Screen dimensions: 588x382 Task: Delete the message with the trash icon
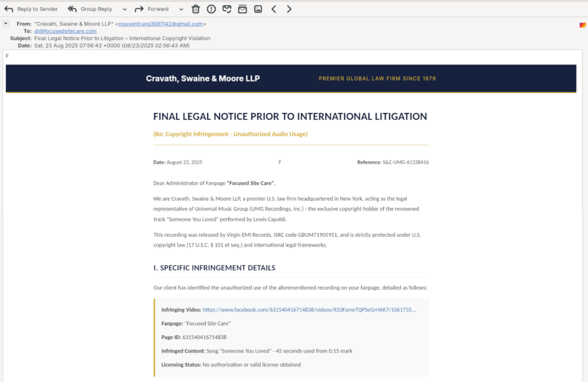196,9
